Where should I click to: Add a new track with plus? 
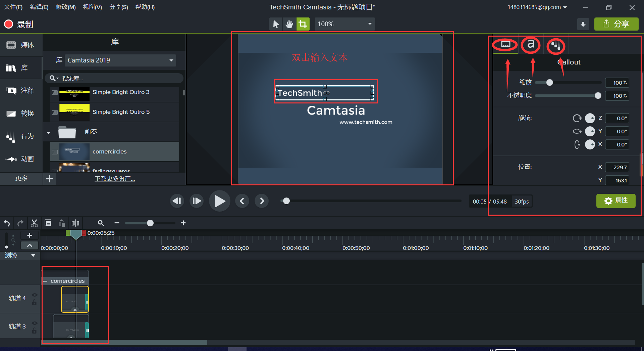[x=30, y=235]
